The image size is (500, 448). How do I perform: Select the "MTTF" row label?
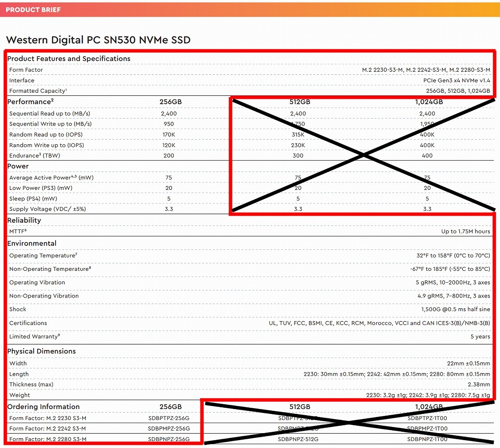(x=18, y=231)
